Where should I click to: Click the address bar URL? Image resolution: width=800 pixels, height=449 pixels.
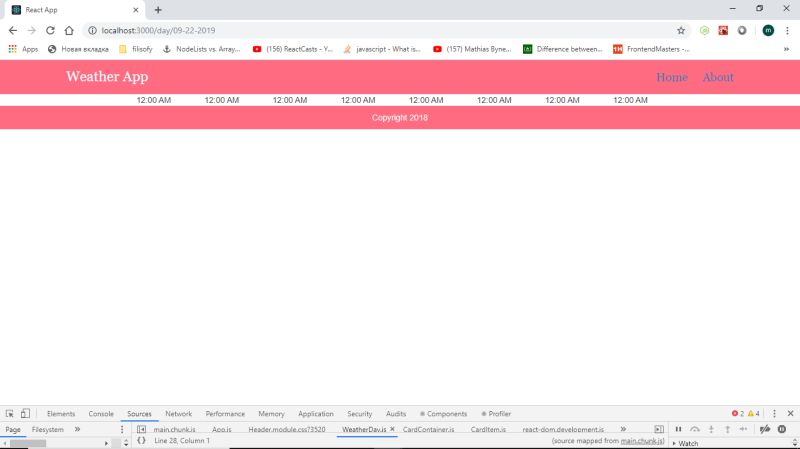coord(158,31)
